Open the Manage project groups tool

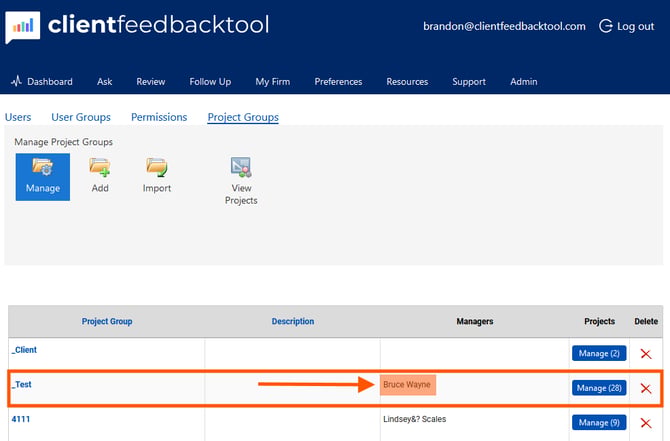coord(43,177)
